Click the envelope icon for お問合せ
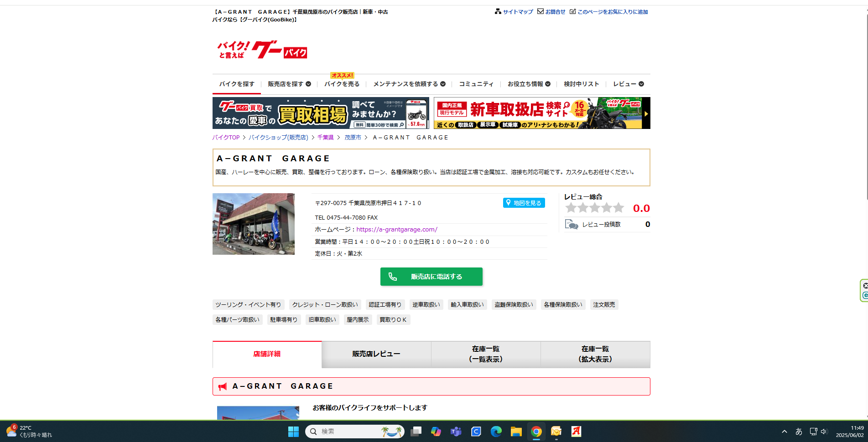 (541, 11)
